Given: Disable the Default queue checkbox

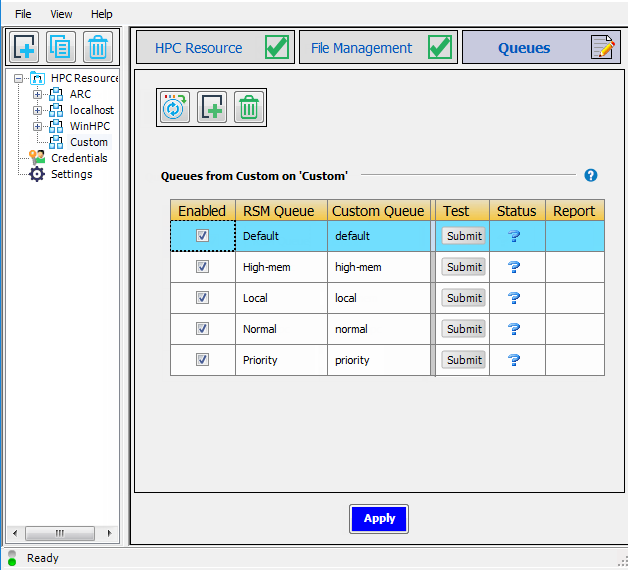Looking at the screenshot, I should (x=202, y=236).
